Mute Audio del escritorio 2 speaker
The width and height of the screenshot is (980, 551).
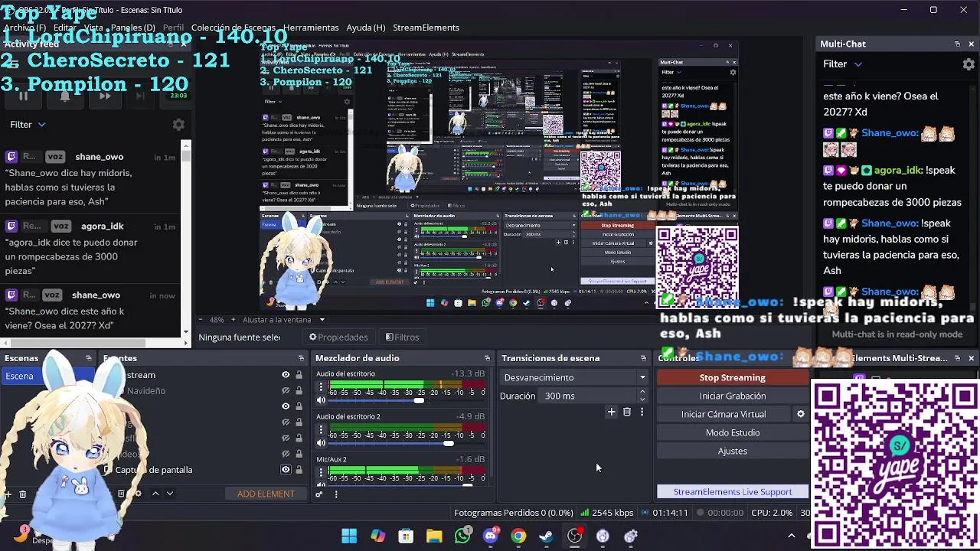click(322, 443)
